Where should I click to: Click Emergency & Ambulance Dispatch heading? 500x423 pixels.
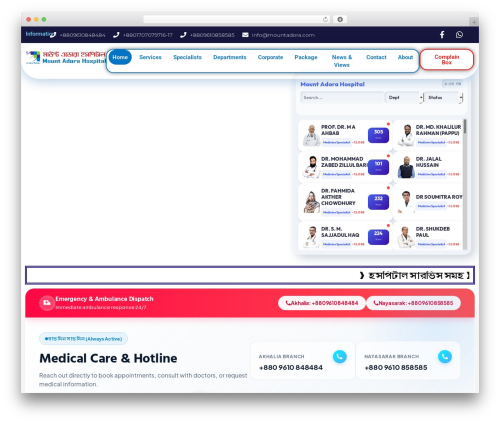[104, 299]
